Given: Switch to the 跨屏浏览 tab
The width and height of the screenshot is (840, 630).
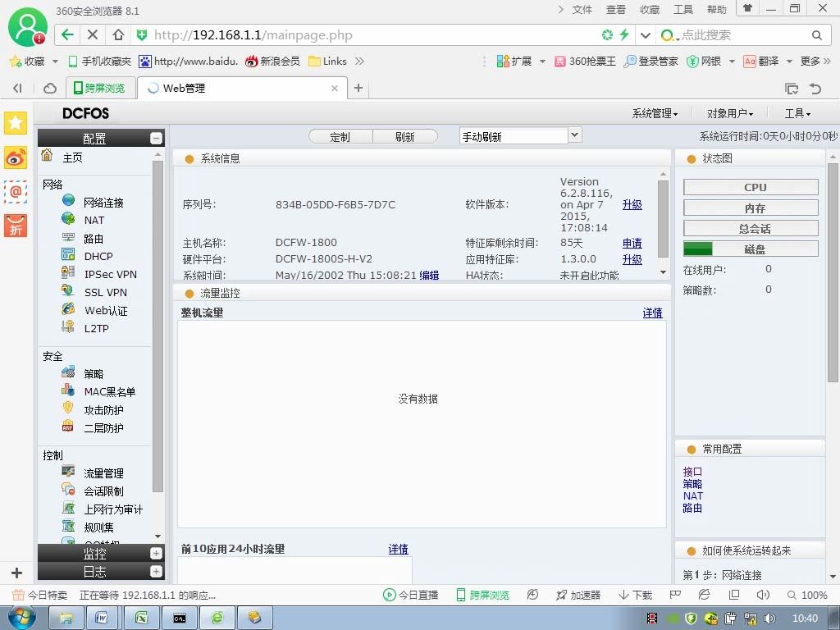Looking at the screenshot, I should (99, 89).
